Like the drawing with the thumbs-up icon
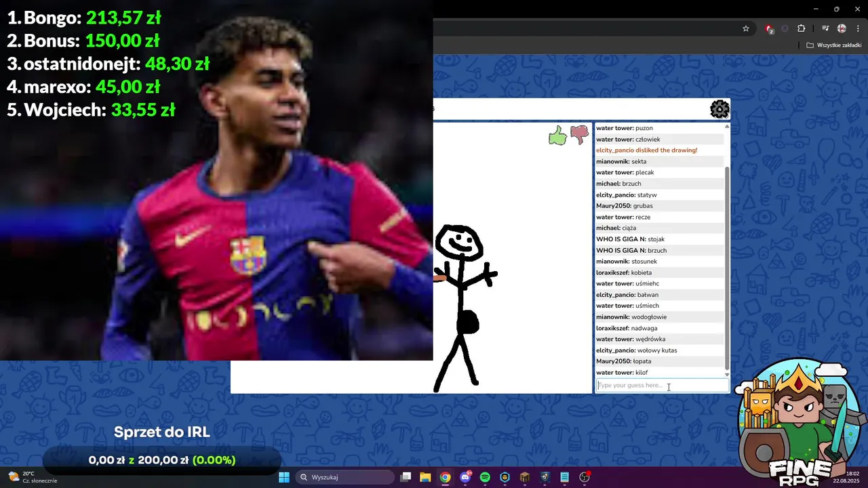868x488 pixels. tap(557, 135)
